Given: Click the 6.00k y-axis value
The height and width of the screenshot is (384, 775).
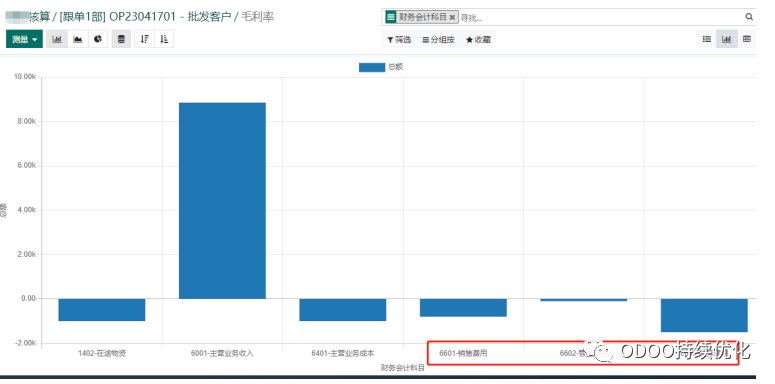Looking at the screenshot, I should pyautogui.click(x=26, y=166).
